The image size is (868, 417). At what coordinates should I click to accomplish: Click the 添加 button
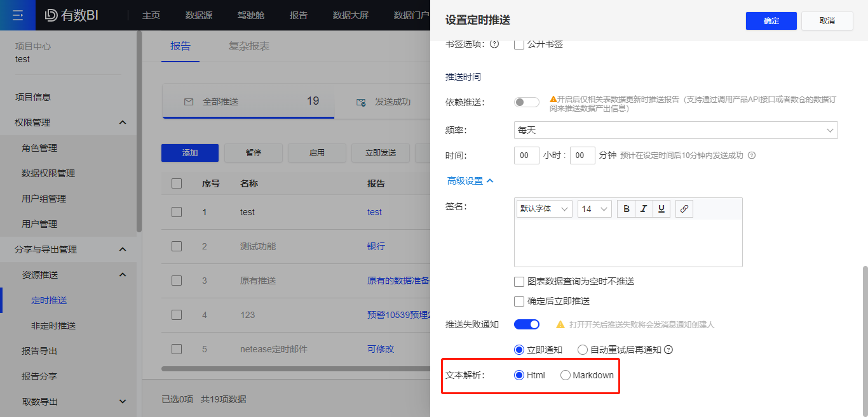point(190,153)
